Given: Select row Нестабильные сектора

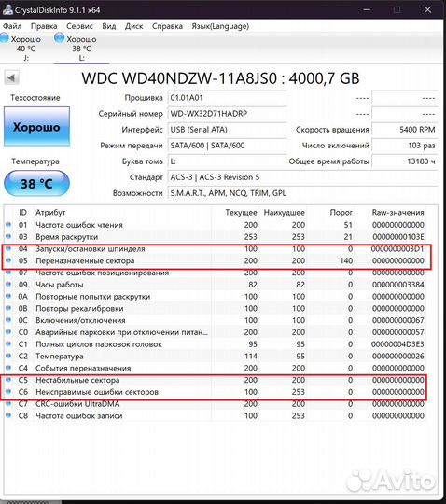Looking at the screenshot, I should [216, 380].
